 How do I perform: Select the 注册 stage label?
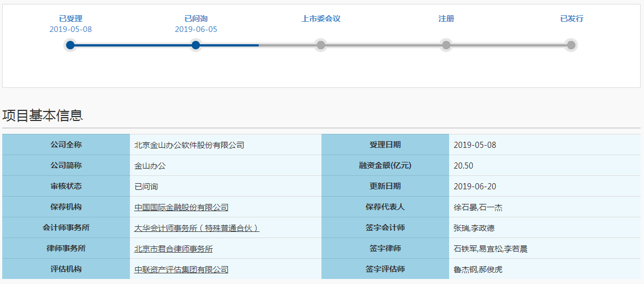(x=446, y=18)
